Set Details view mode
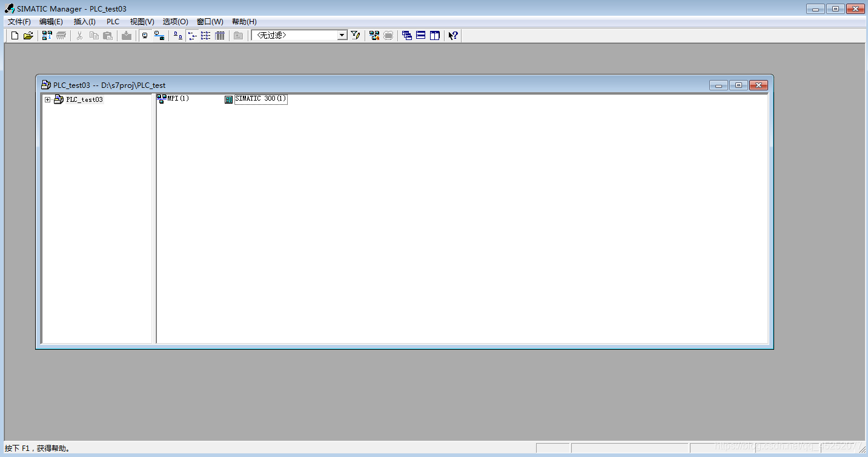This screenshot has height=457, width=868. [x=220, y=36]
